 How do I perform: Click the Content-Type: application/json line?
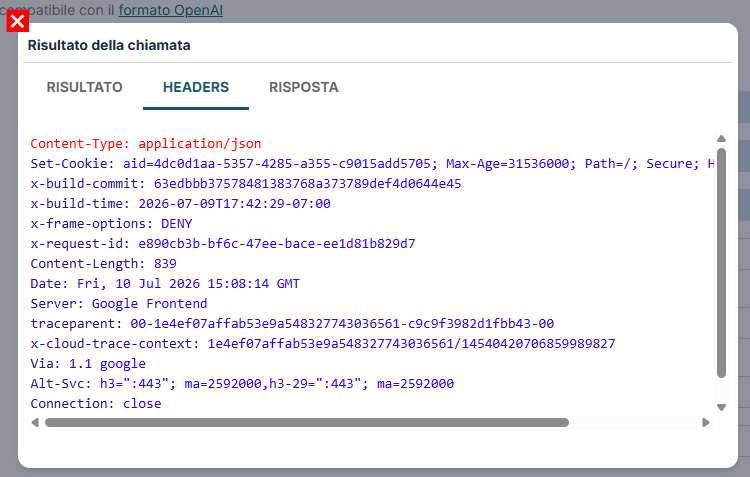[x=146, y=144]
